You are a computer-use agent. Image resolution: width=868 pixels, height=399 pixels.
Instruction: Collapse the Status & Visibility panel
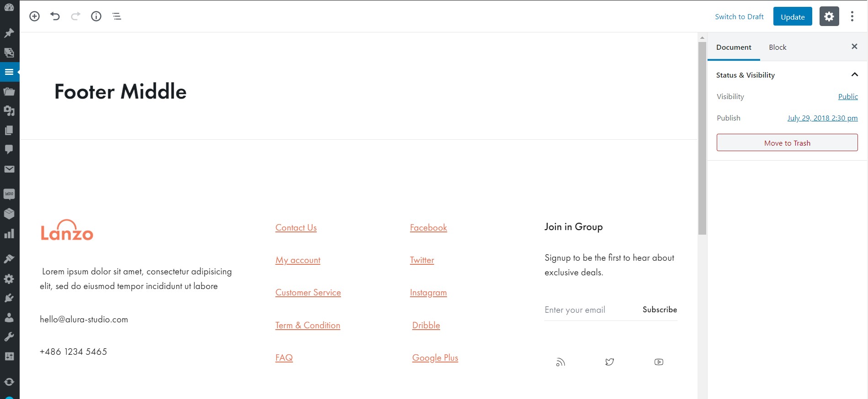[x=854, y=75]
